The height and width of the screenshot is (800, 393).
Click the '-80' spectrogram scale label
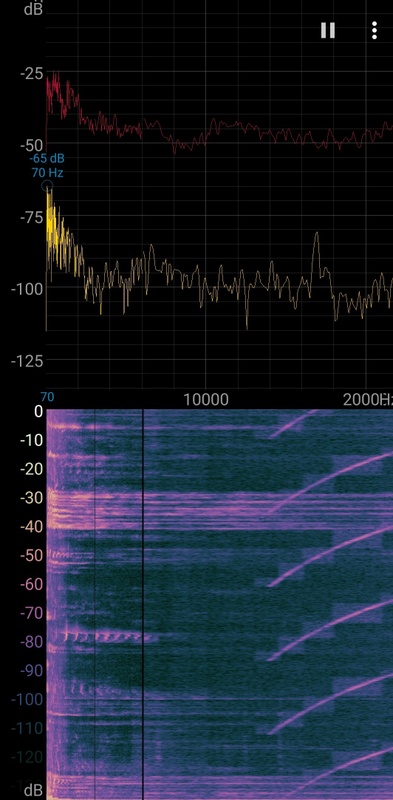(x=32, y=642)
